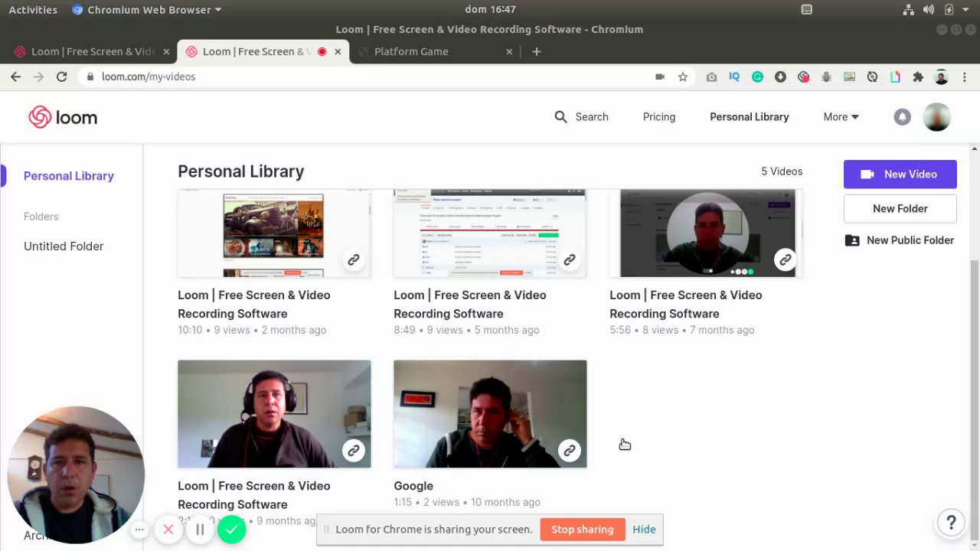The height and width of the screenshot is (551, 980).
Task: Click the New Video button
Action: [900, 174]
